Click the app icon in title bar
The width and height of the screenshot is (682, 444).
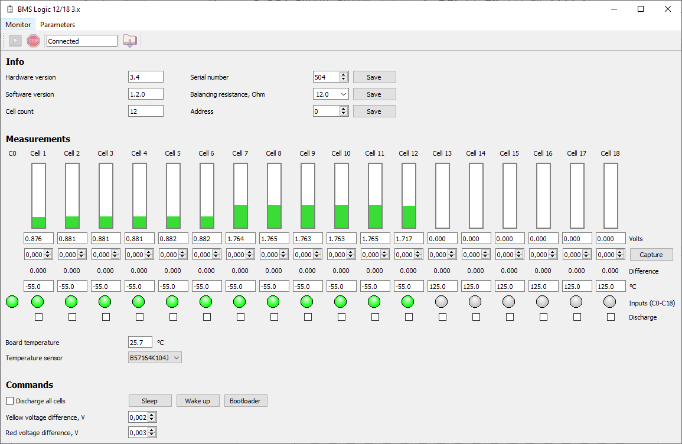10,9
